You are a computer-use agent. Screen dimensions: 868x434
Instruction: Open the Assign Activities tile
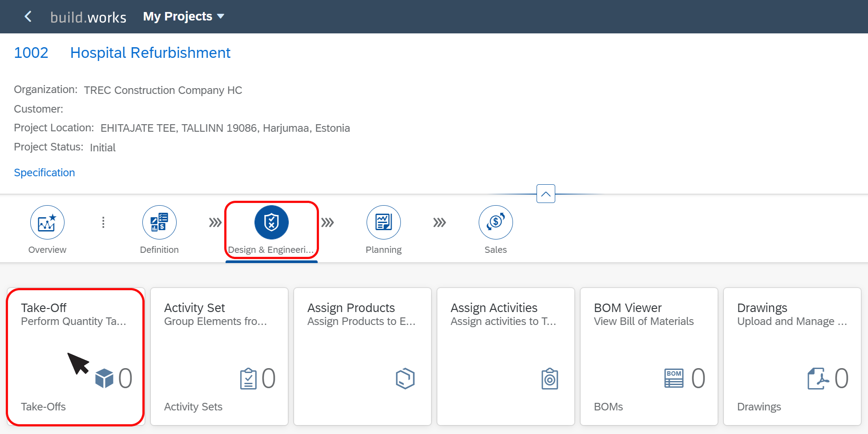click(x=506, y=357)
